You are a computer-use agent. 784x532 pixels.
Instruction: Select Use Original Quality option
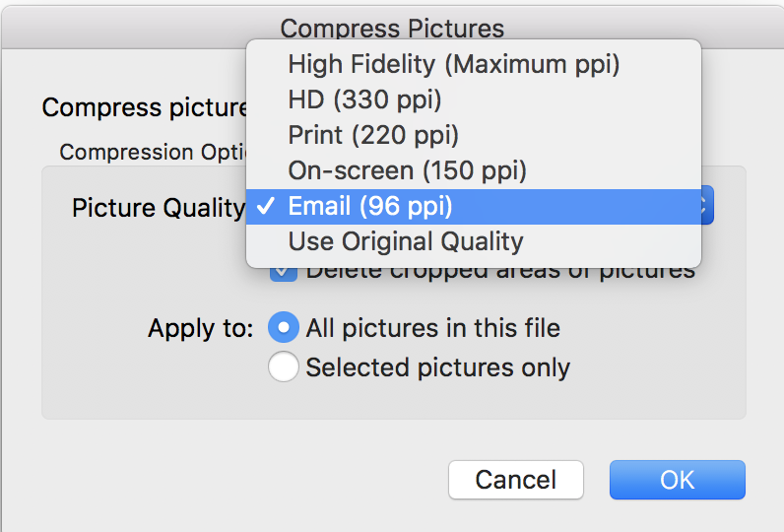[x=405, y=241]
